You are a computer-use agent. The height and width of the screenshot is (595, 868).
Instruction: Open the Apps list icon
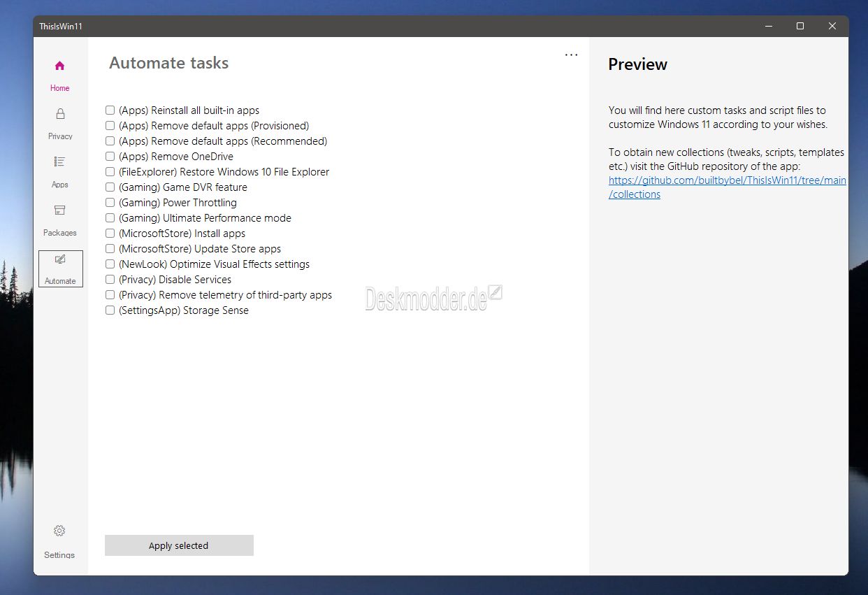coord(59,162)
